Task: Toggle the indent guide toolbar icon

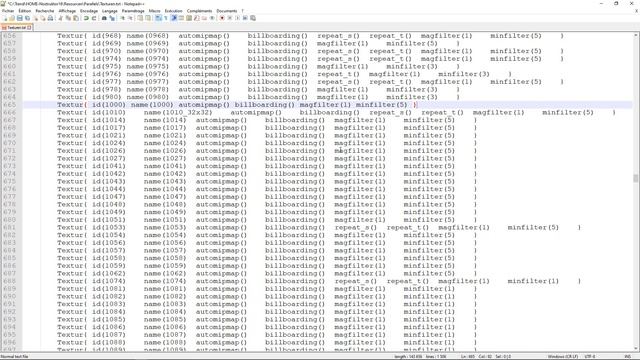Action: tap(174, 18)
